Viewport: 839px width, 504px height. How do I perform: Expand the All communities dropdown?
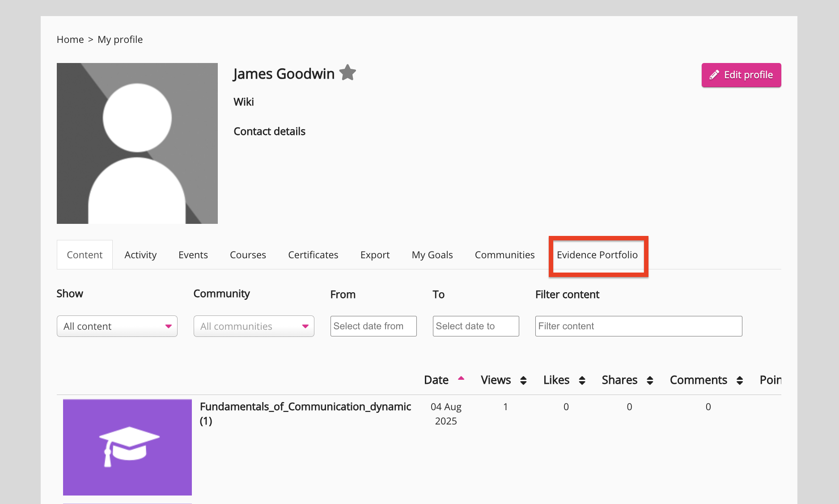point(254,326)
